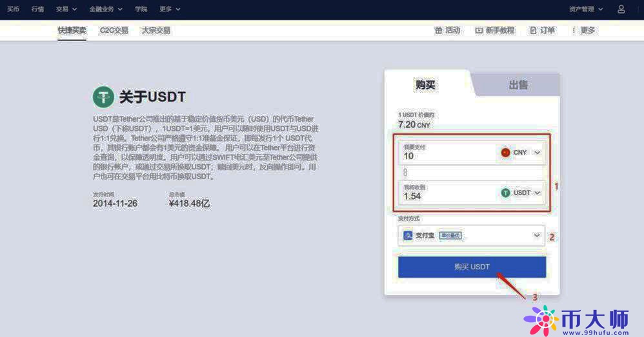Image resolution: width=644 pixels, height=337 pixels.
Task: Click the China flag icon beside CNY
Action: click(505, 153)
